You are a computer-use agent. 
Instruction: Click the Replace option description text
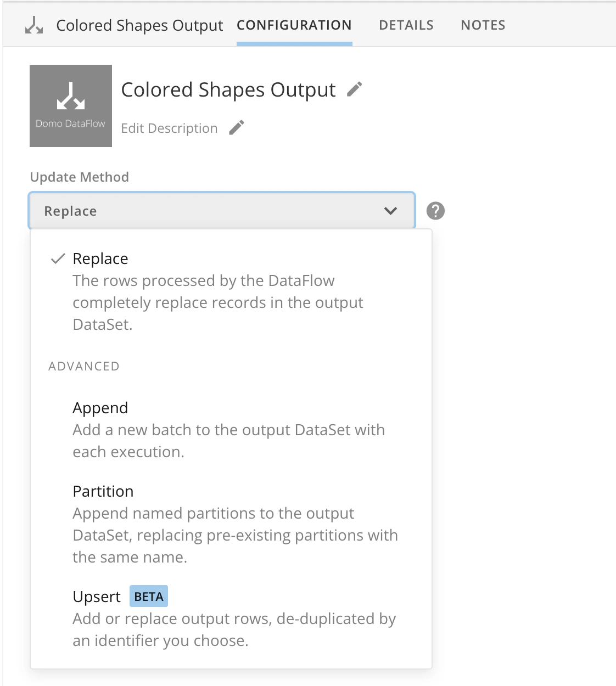coord(218,302)
